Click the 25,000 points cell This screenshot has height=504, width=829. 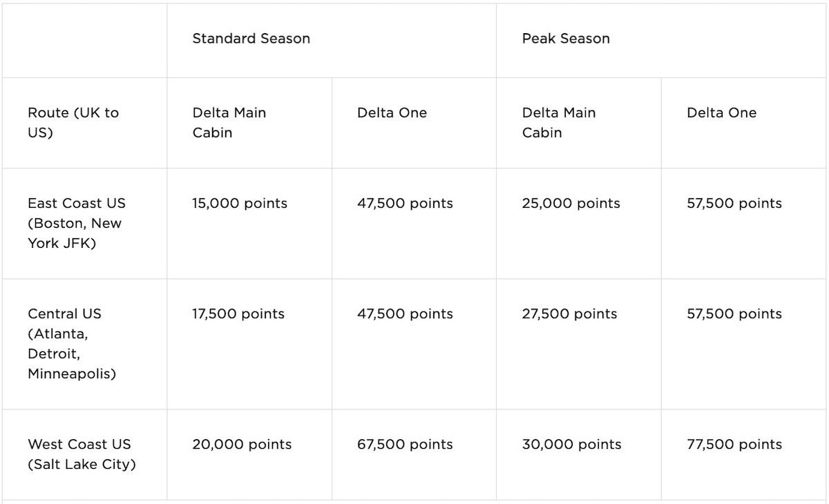[571, 204]
